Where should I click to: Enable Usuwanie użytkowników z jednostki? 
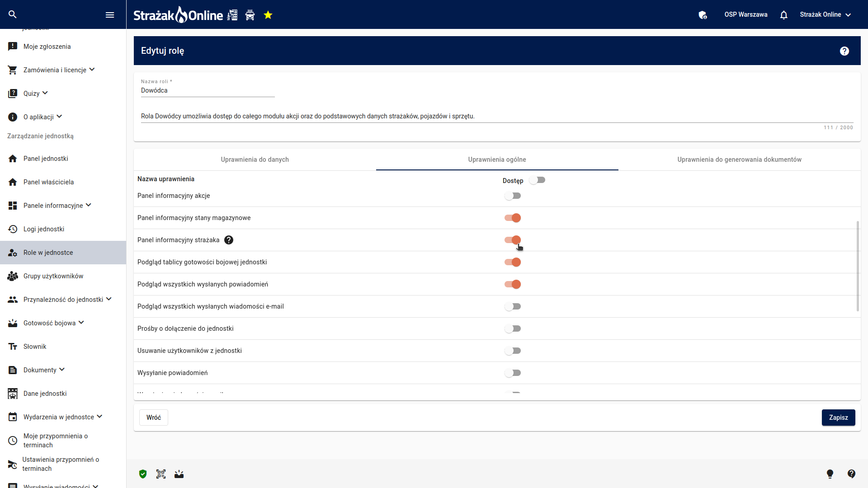513,351
